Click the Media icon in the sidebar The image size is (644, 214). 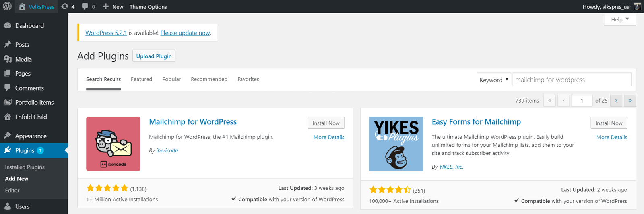coord(8,59)
